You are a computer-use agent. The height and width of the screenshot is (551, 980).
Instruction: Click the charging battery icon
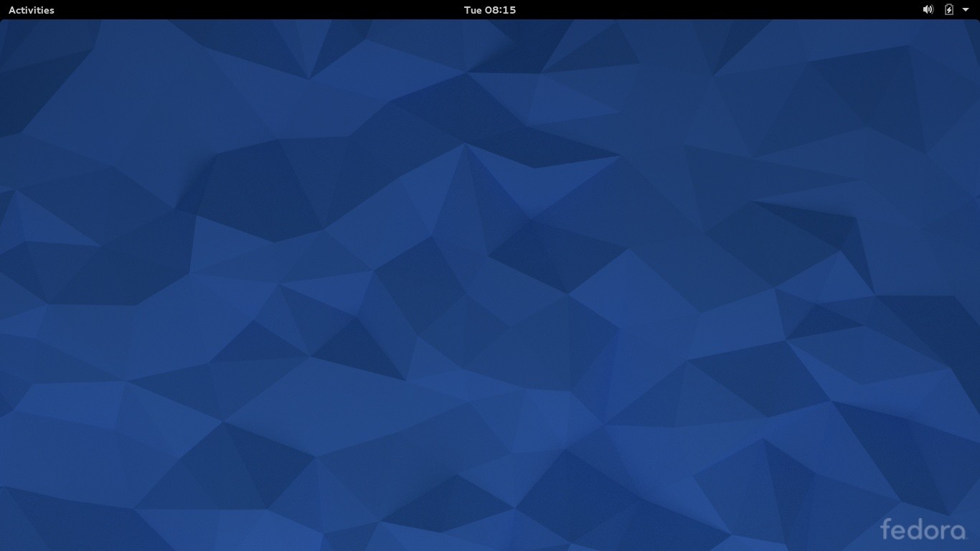click(948, 10)
